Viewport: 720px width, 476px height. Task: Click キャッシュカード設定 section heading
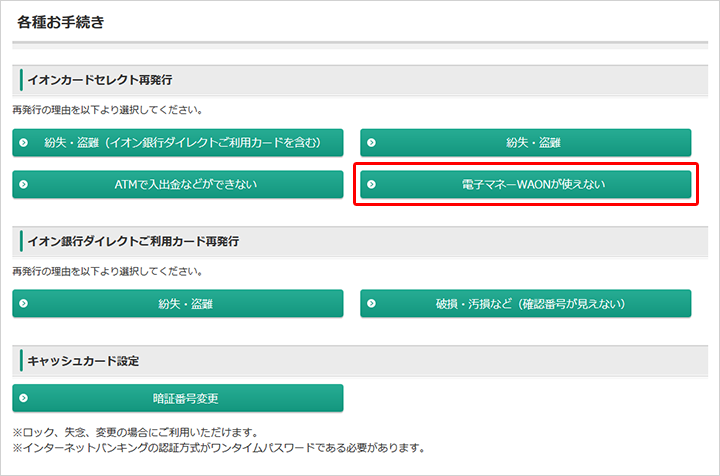click(83, 361)
